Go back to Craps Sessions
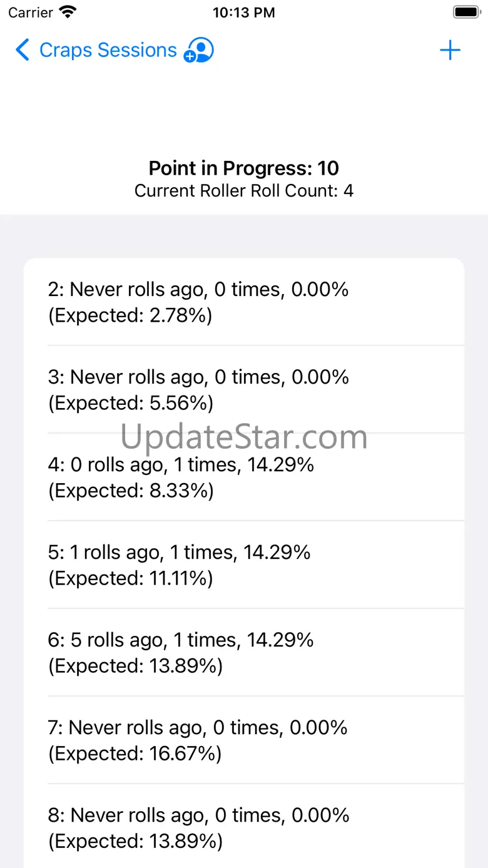Viewport: 488px width, 868px height. (108, 50)
